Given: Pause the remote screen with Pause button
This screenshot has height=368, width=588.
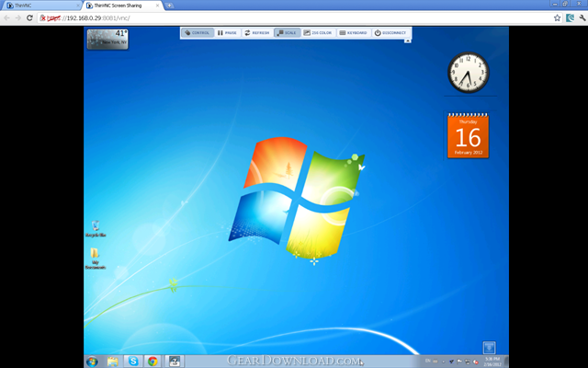Looking at the screenshot, I should point(227,33).
